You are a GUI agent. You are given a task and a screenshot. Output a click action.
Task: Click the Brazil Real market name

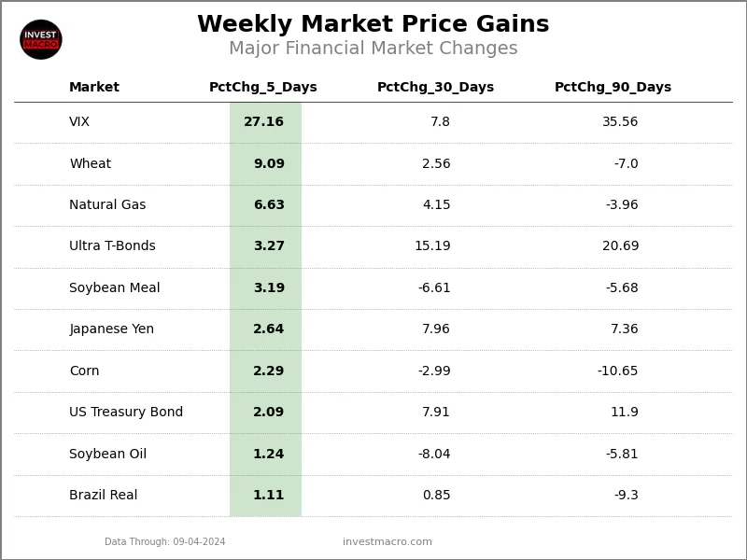(103, 496)
